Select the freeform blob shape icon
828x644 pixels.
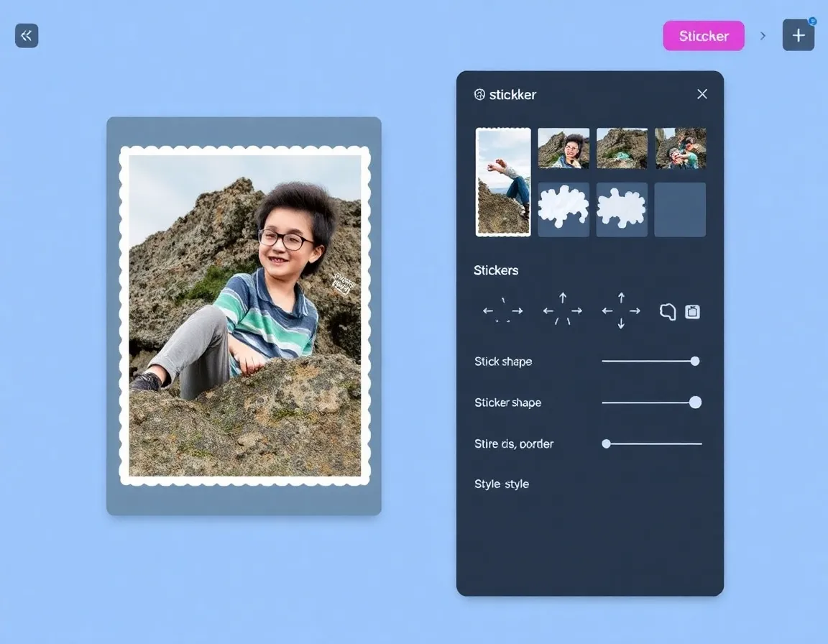tap(668, 312)
